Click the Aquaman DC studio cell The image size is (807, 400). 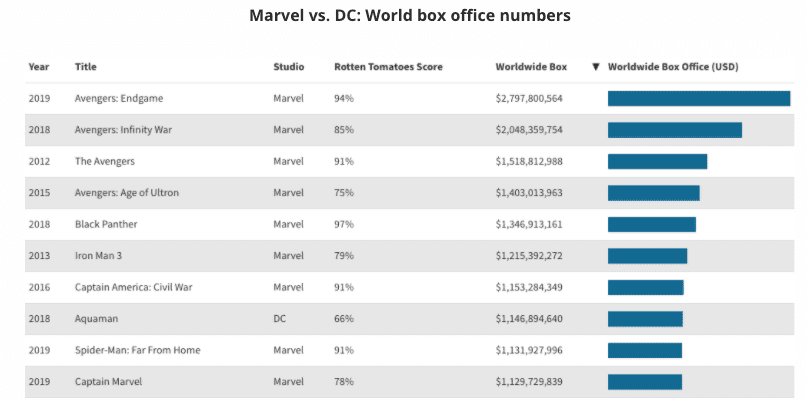(x=280, y=319)
